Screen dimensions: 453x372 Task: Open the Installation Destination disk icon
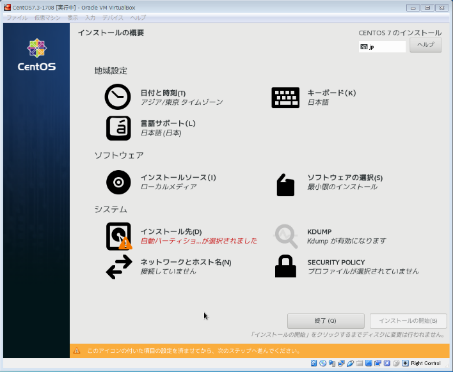coord(119,236)
